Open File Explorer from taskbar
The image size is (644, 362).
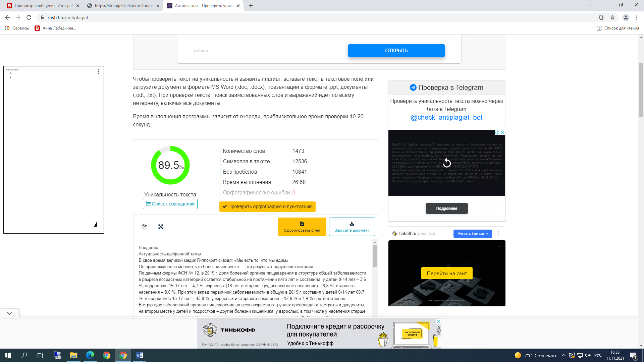(x=73, y=355)
